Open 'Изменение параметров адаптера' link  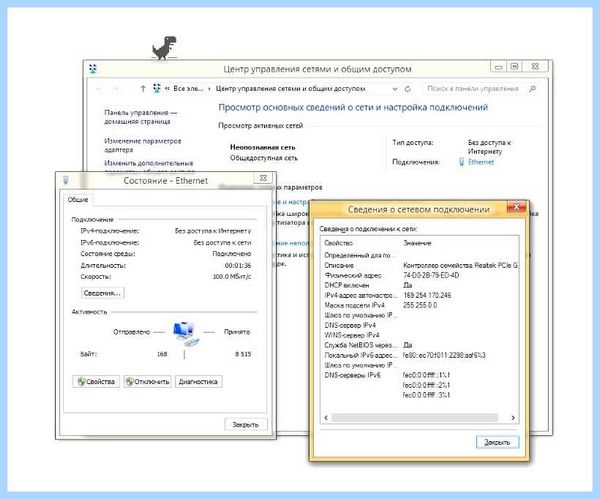(x=142, y=145)
